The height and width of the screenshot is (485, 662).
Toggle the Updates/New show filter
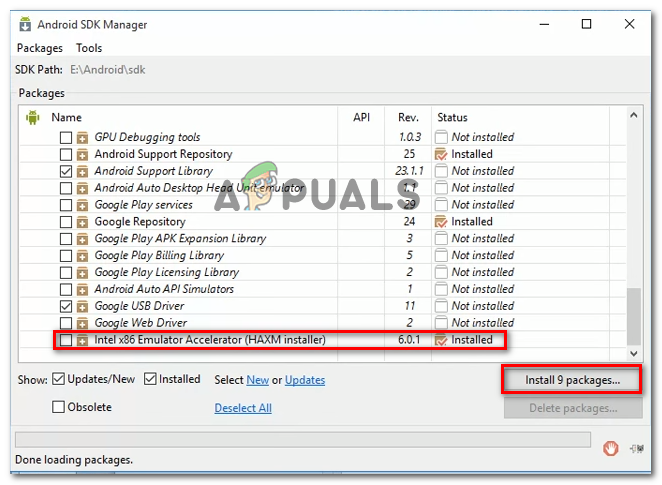[x=58, y=379]
